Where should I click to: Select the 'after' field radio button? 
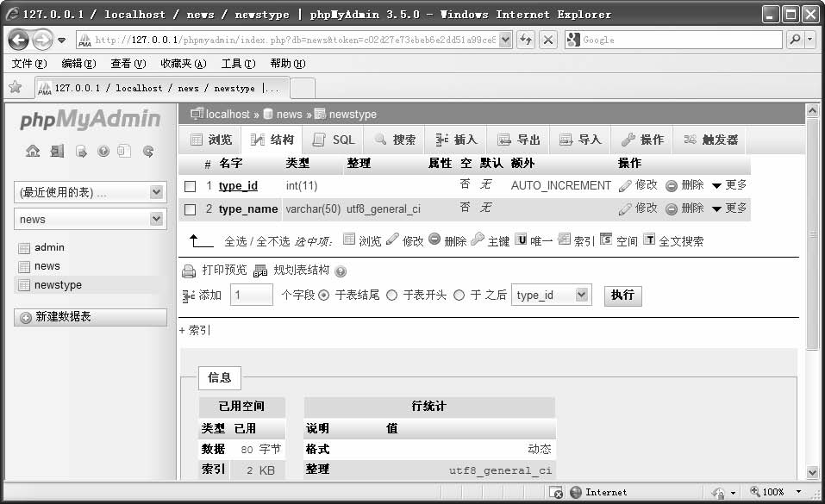[x=459, y=296]
